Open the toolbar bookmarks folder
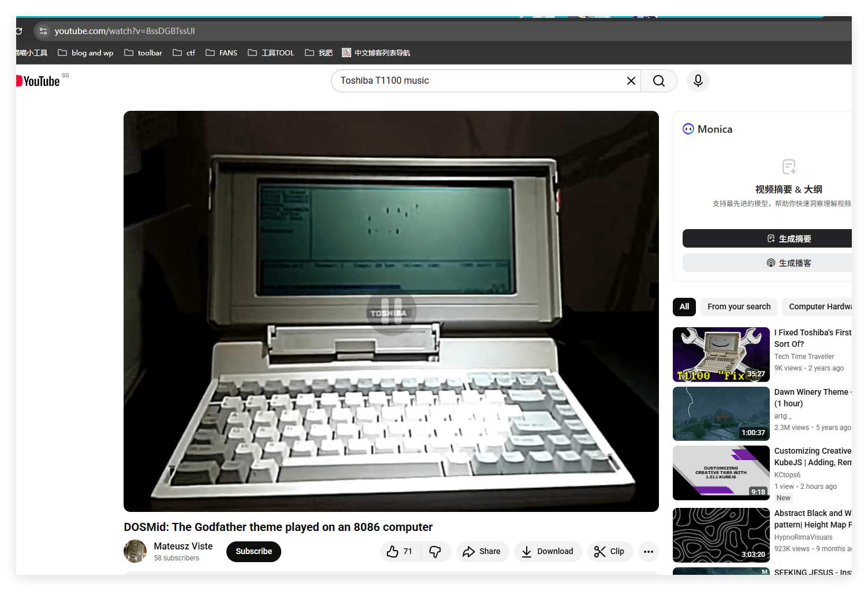This screenshot has width=868, height=591. tap(143, 53)
